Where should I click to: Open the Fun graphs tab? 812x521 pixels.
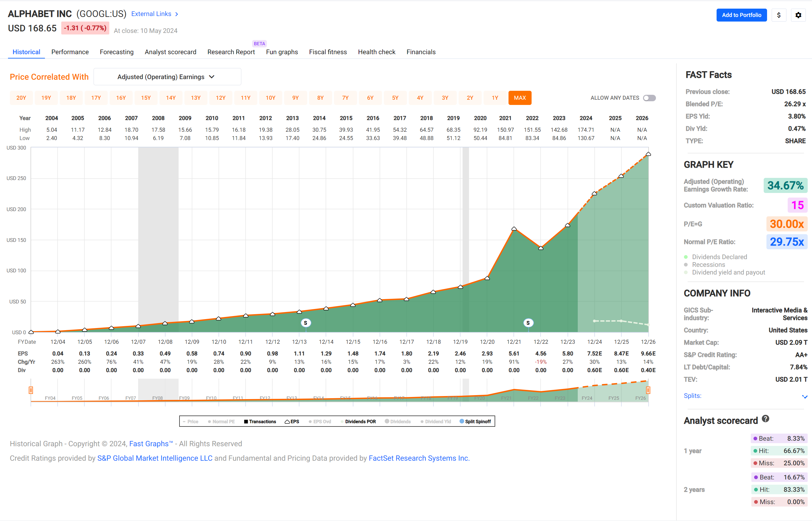[x=282, y=52]
